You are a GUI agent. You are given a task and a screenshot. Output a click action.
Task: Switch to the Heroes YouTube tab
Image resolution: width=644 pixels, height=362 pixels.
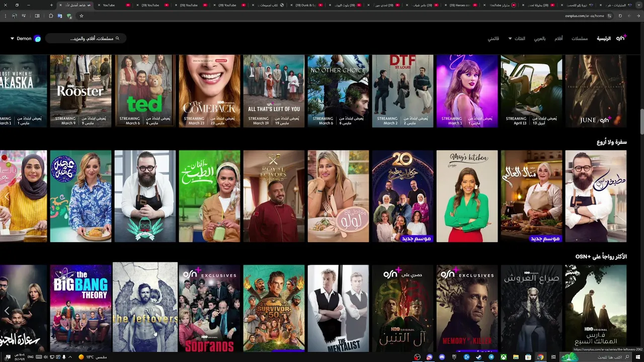pyautogui.click(x=462, y=5)
